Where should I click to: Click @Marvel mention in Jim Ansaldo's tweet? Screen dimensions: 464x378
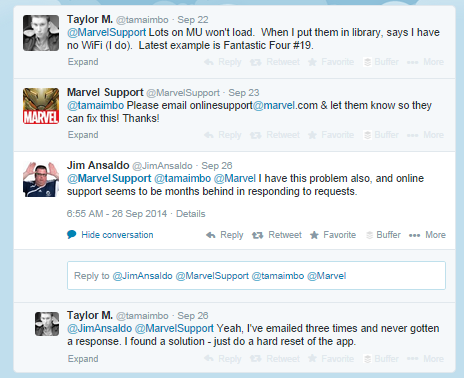(235, 178)
